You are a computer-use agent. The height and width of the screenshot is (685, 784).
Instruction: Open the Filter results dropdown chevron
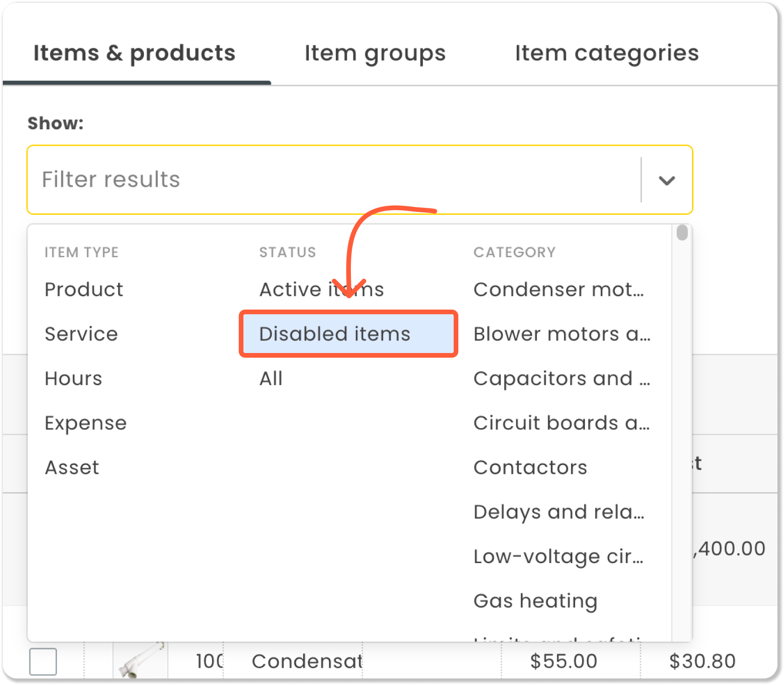[666, 180]
